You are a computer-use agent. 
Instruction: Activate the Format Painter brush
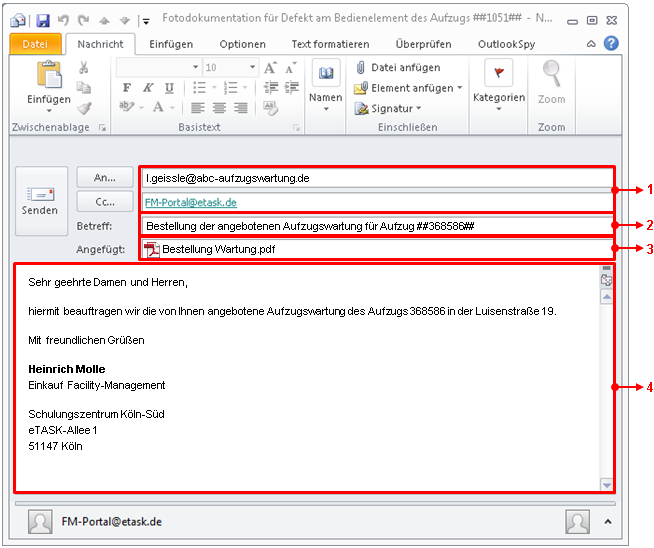[x=84, y=108]
